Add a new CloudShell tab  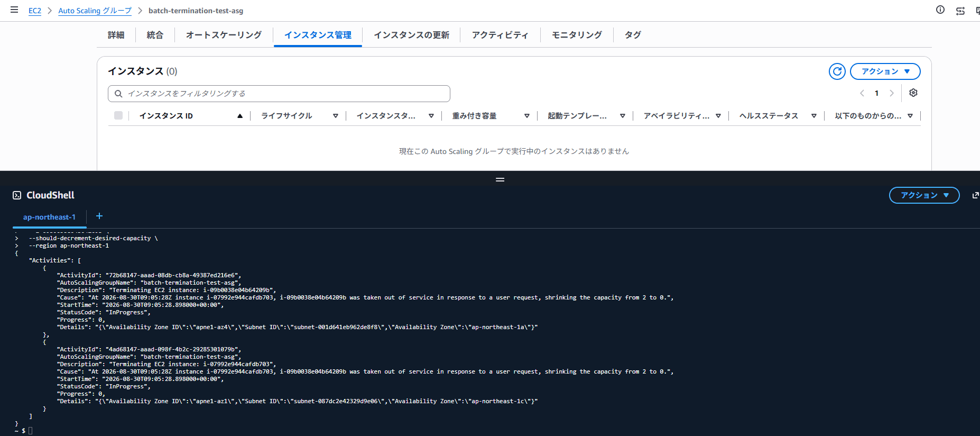pos(99,216)
